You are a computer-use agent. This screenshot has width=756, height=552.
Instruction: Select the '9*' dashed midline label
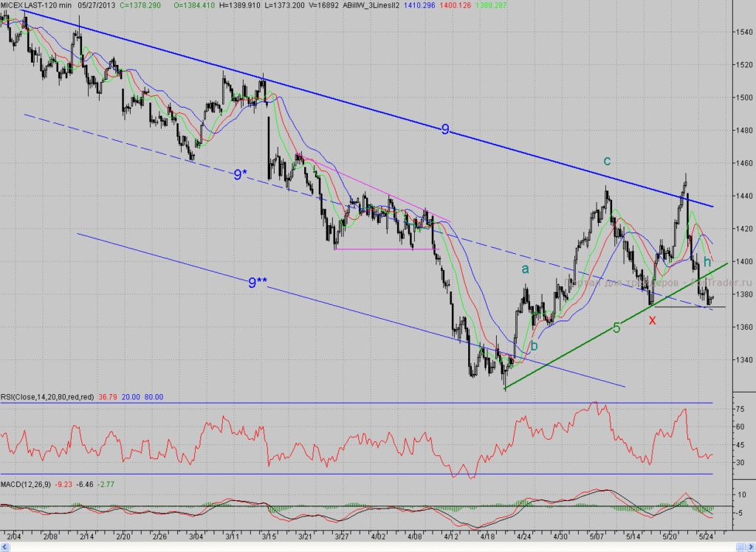[240, 174]
